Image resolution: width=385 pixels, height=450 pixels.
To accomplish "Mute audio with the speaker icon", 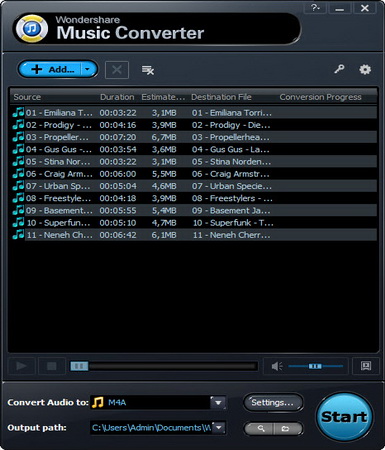I will point(277,366).
